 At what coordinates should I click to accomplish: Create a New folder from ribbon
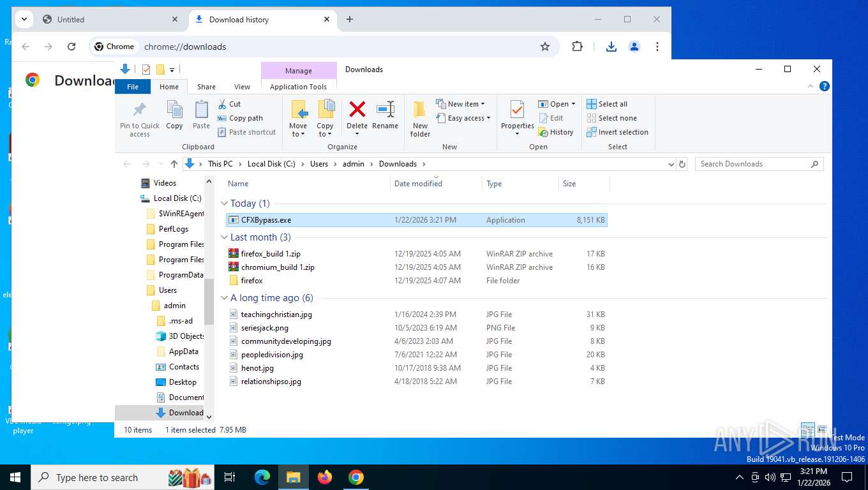point(420,119)
